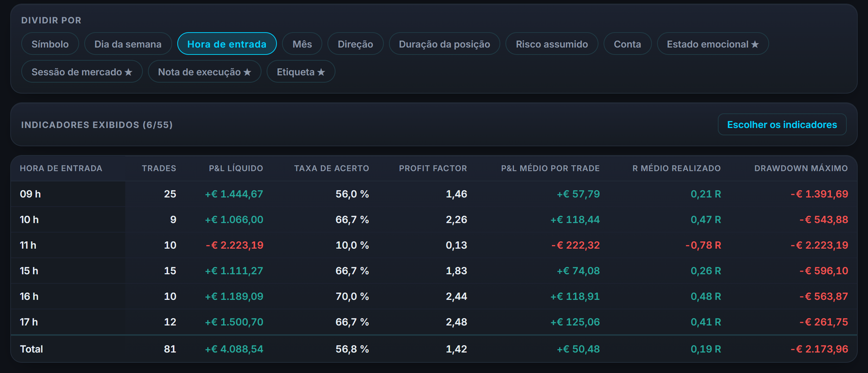This screenshot has width=868, height=373.
Task: Click the R médio realizado header
Action: pyautogui.click(x=676, y=169)
